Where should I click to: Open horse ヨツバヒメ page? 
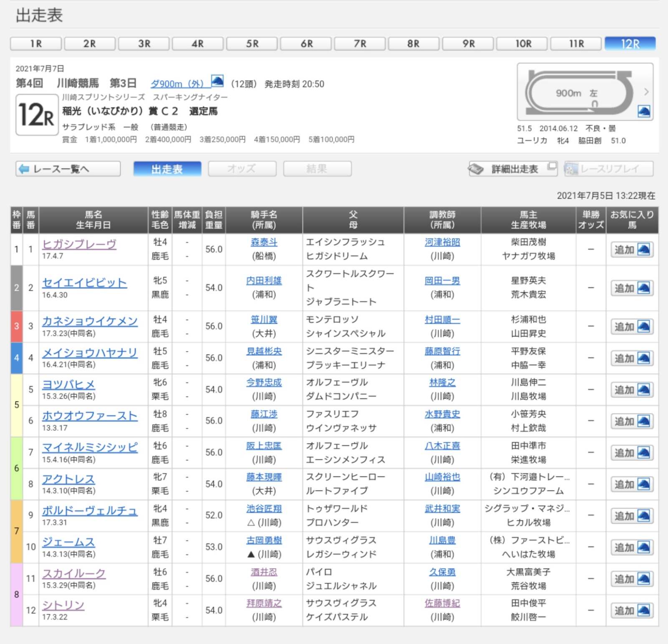click(68, 385)
